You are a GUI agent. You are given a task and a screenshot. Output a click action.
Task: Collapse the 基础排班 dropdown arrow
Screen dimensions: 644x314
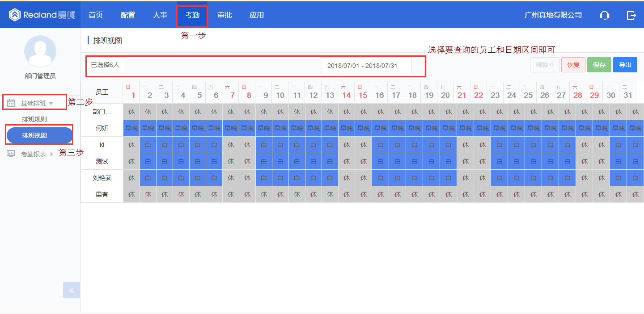point(51,104)
